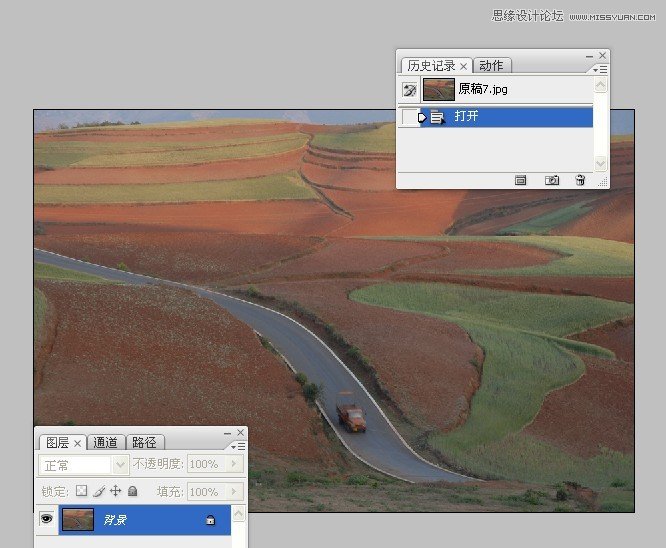
Task: Select the 打开 history state
Action: [x=506, y=117]
